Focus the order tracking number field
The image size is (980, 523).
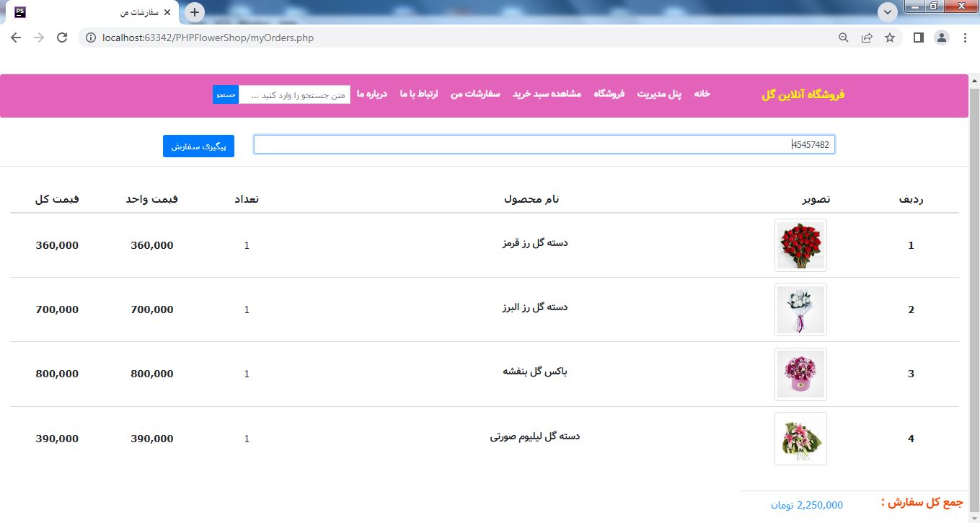[544, 144]
